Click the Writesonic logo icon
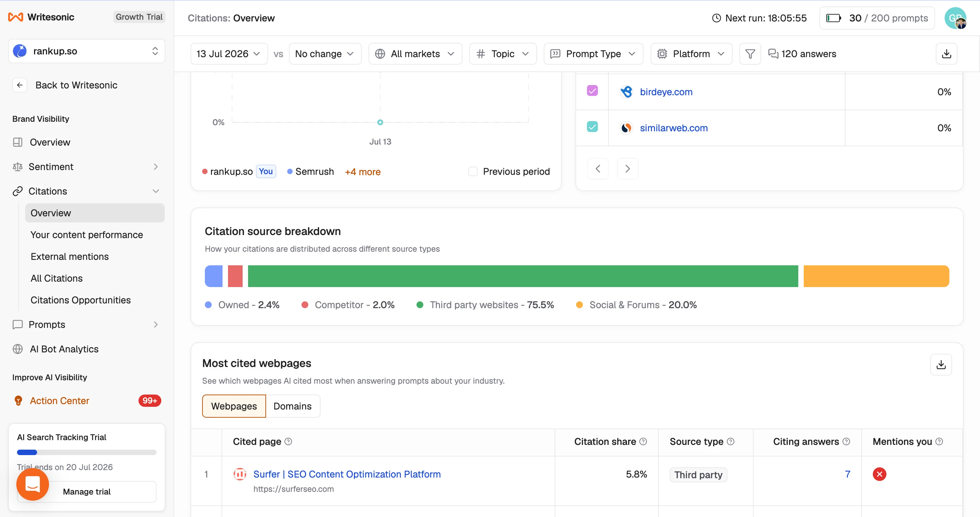This screenshot has height=517, width=980. 16,17
